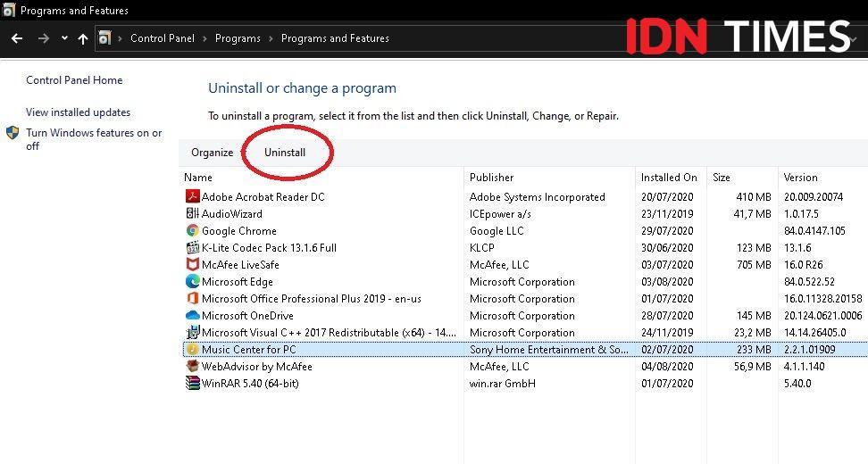
Task: Click publisher Adobe Systems Incorporated
Action: coord(537,197)
